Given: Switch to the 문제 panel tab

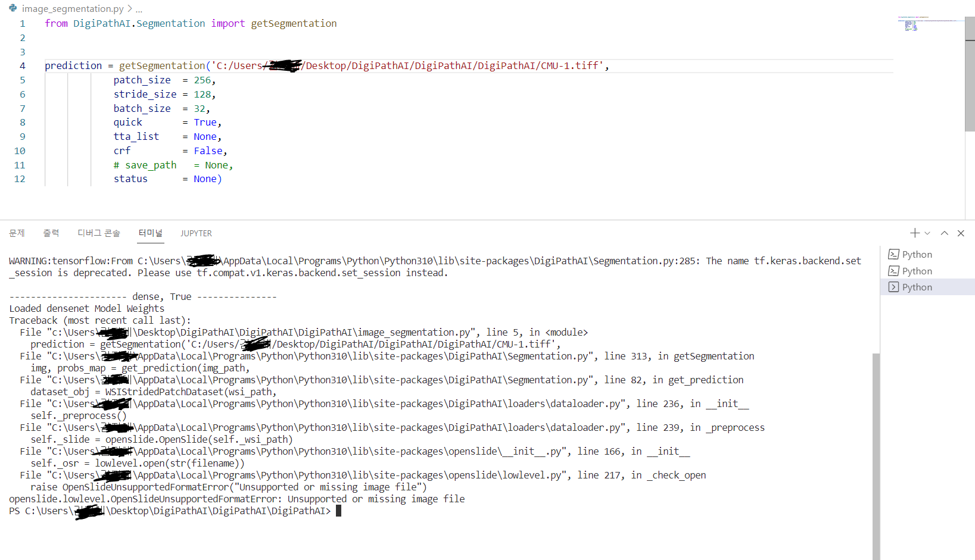Looking at the screenshot, I should (17, 233).
